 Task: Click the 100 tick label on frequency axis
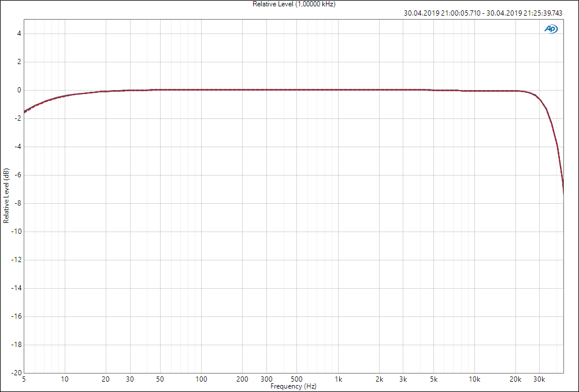pyautogui.click(x=201, y=379)
